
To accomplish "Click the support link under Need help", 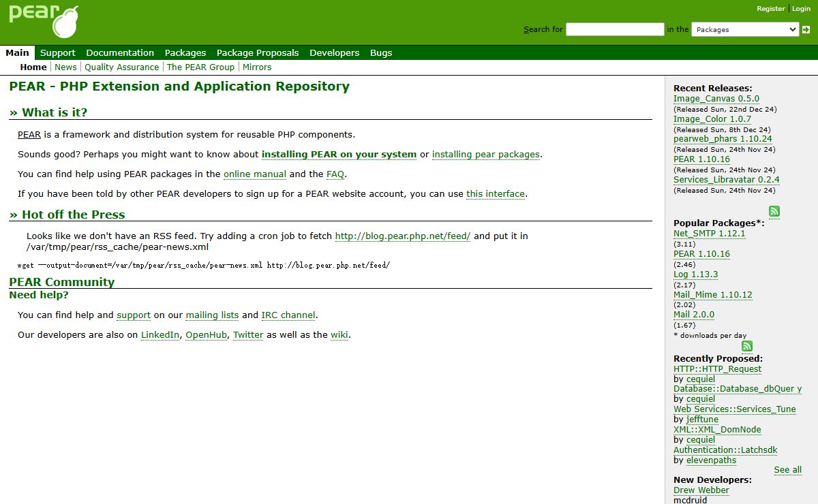I will (x=134, y=315).
